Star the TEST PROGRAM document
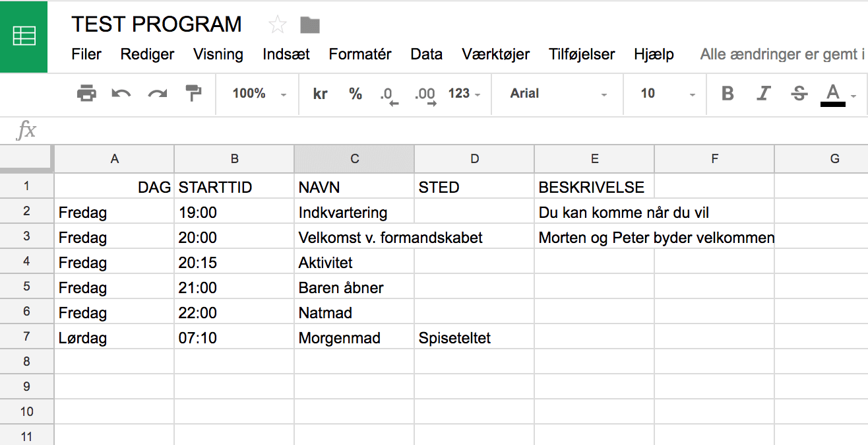The width and height of the screenshot is (868, 445). point(278,25)
